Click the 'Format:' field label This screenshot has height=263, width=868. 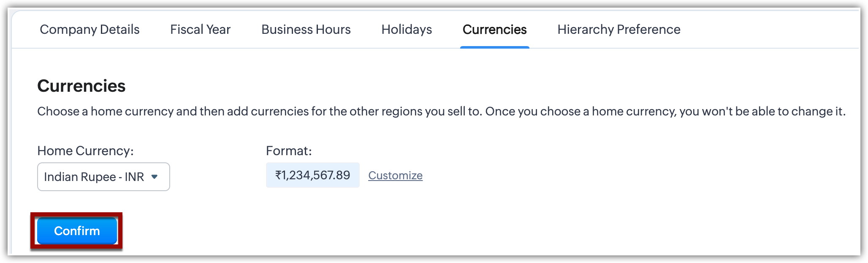click(289, 151)
